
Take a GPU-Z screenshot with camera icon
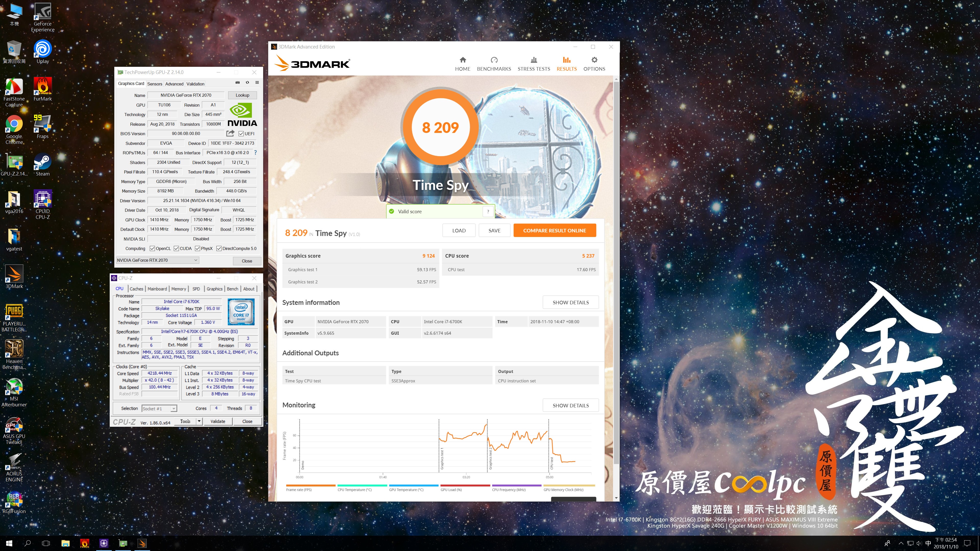point(237,82)
